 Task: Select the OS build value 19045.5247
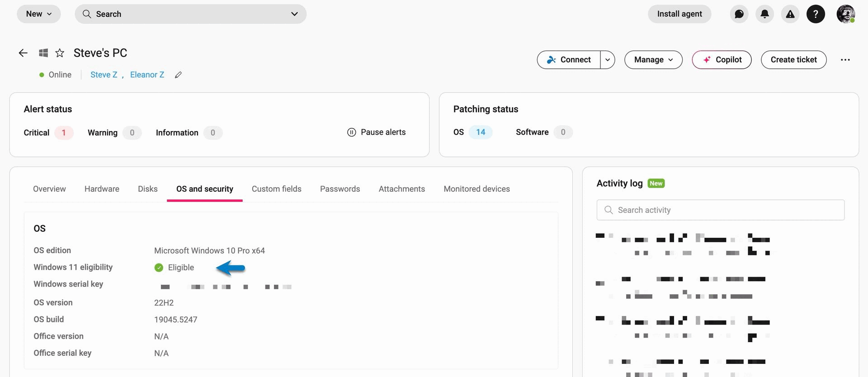pyautogui.click(x=175, y=320)
